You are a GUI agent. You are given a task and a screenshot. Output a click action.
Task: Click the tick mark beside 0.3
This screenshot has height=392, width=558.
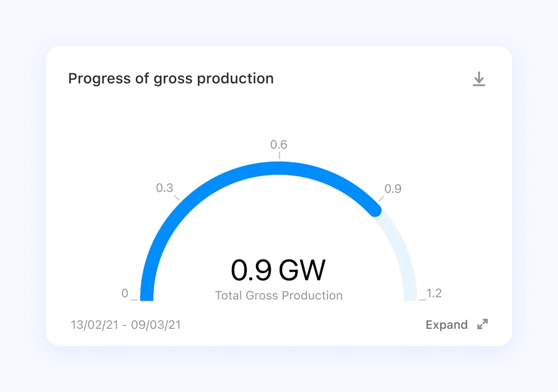pyautogui.click(x=177, y=198)
